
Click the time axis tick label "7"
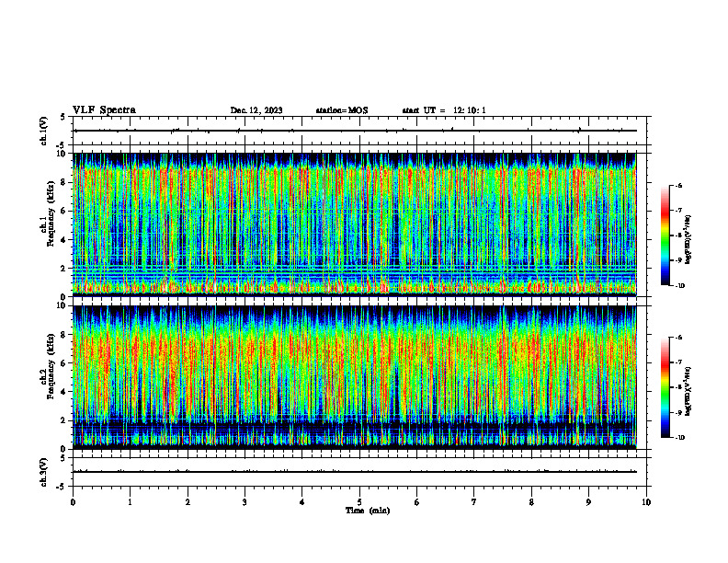click(474, 502)
